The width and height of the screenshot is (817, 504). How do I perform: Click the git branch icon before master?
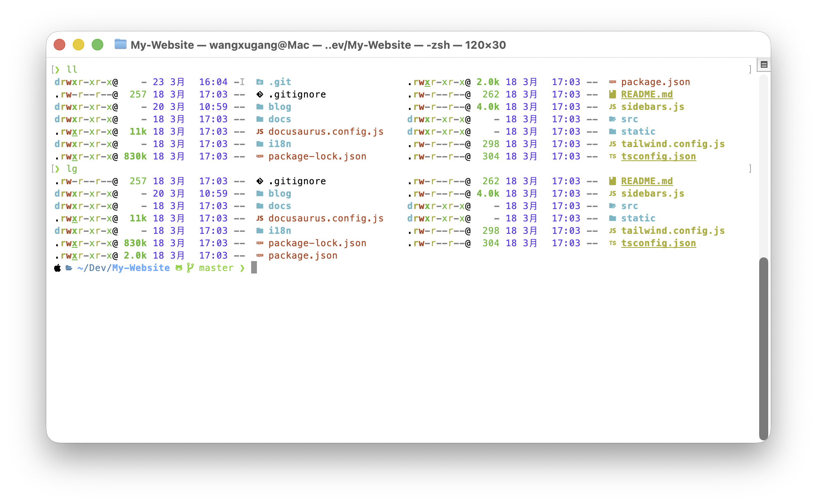click(190, 268)
